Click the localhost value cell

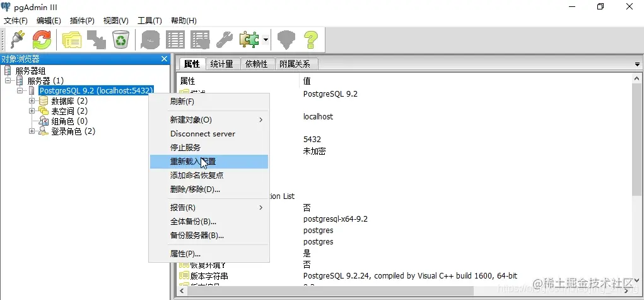click(318, 116)
